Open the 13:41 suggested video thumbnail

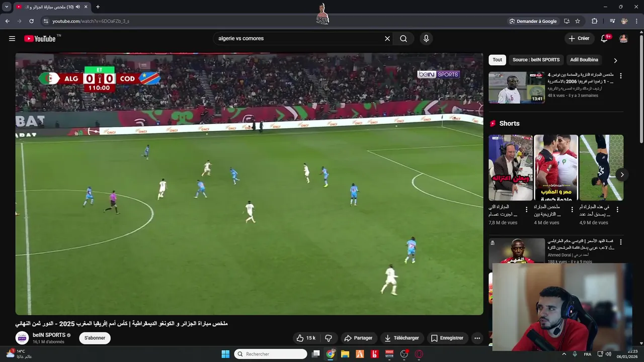click(x=517, y=87)
